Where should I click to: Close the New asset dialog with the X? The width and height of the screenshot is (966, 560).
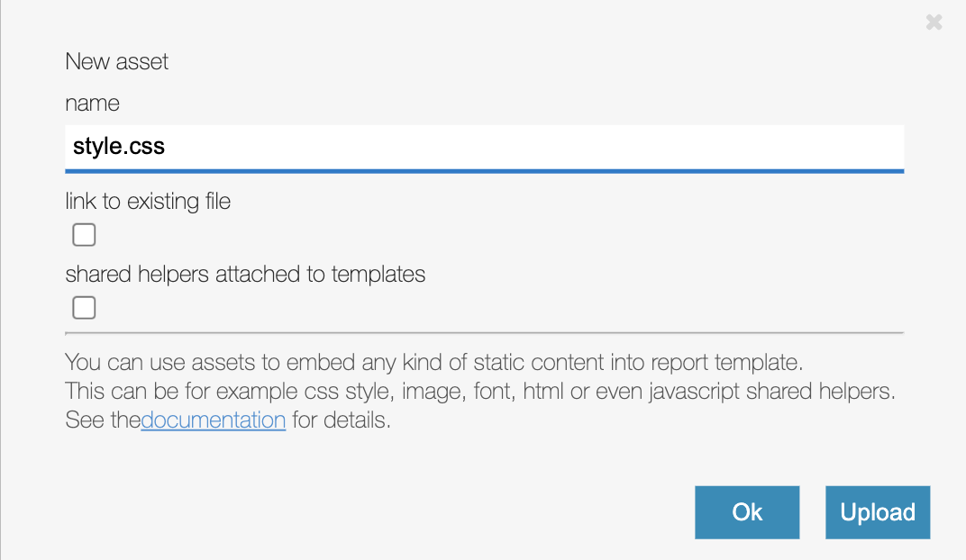pos(934,22)
